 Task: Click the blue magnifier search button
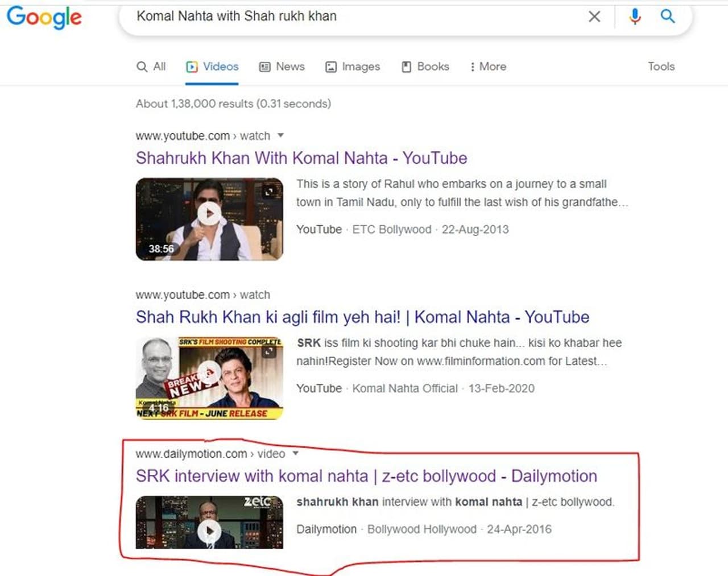click(x=668, y=16)
